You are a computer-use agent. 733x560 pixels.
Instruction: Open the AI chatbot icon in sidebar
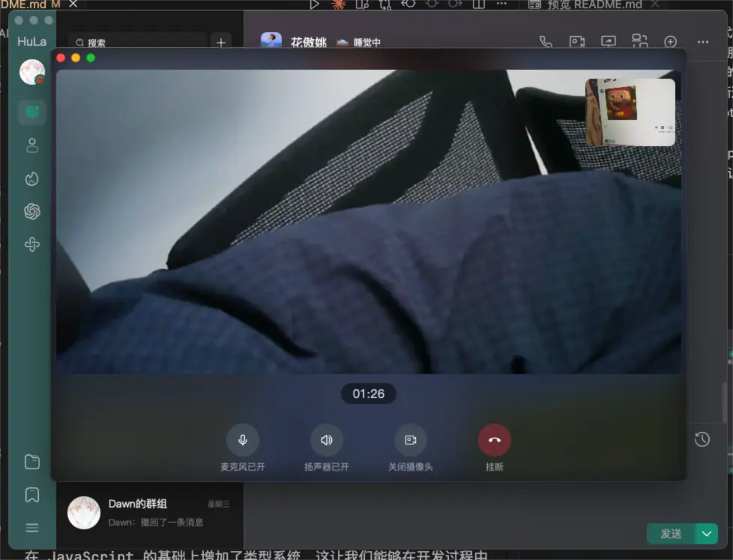[x=32, y=211]
